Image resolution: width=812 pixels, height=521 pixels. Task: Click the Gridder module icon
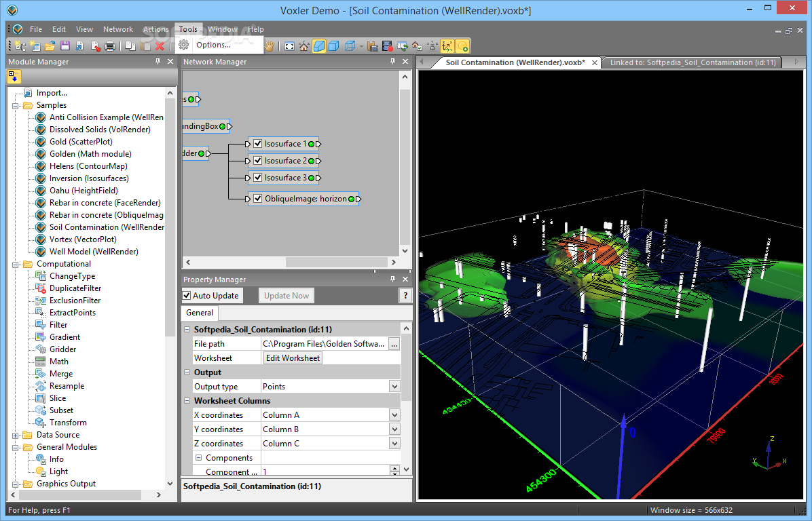click(x=40, y=349)
